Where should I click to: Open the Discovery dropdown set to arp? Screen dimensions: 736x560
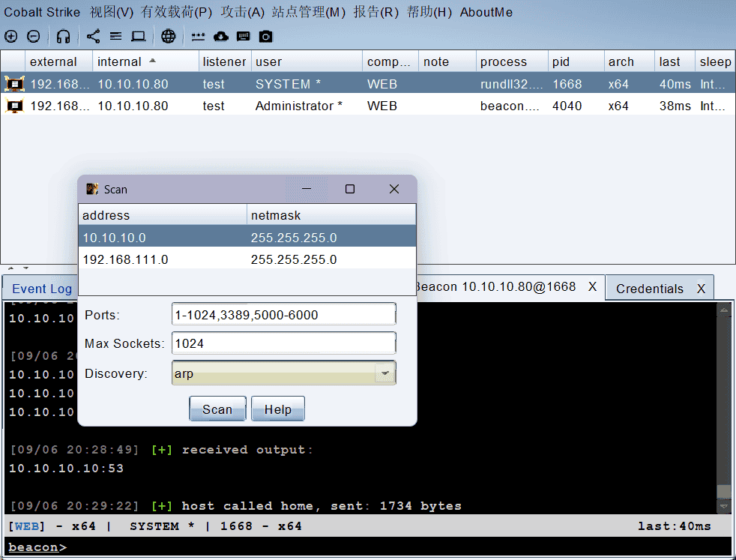385,373
